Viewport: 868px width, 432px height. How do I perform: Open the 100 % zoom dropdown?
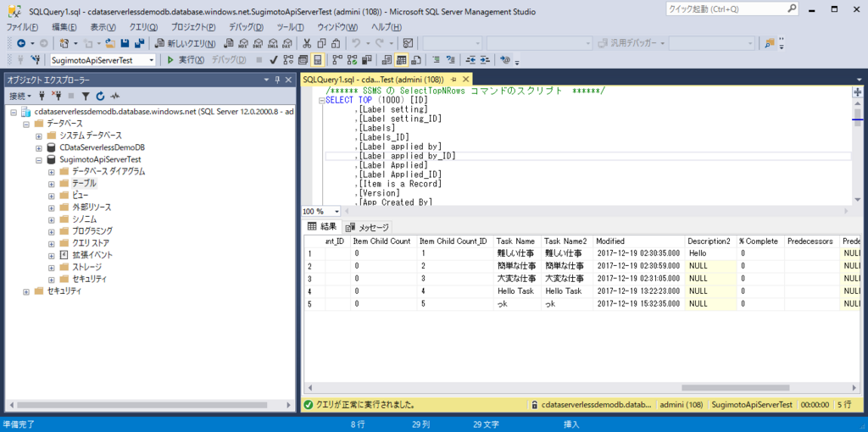coord(337,211)
